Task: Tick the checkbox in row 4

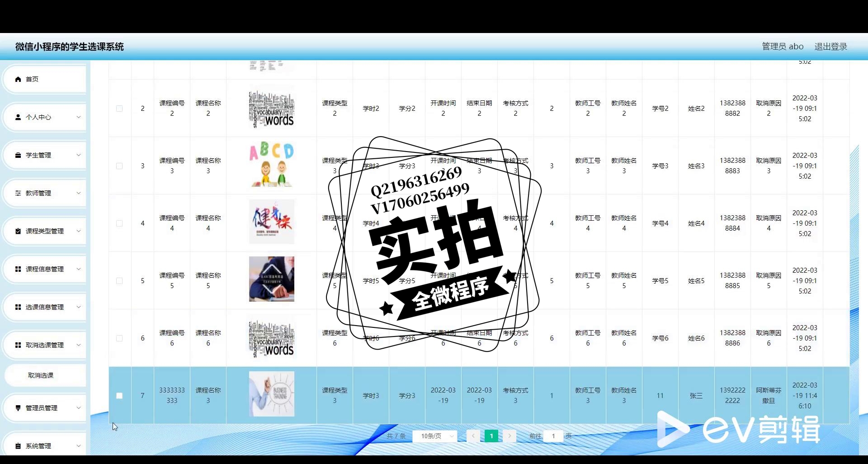Action: coord(119,223)
